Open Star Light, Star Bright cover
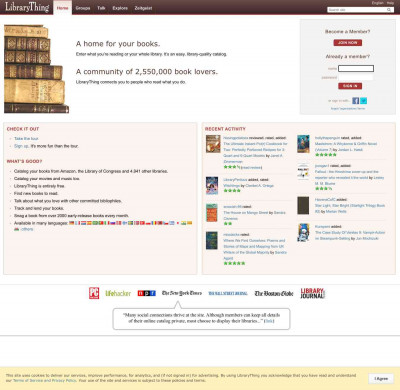400x390 pixels. click(x=303, y=206)
